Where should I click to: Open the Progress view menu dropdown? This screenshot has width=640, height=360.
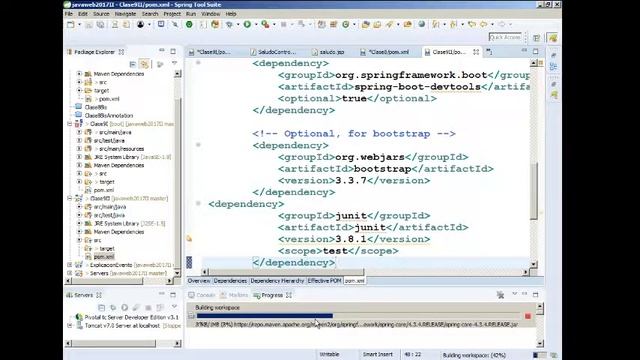click(514, 294)
